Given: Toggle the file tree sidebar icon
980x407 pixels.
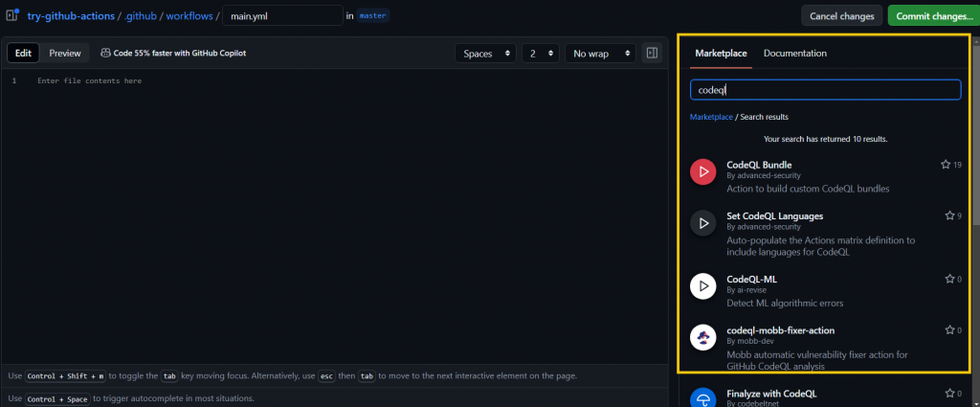Looking at the screenshot, I should click(11, 15).
